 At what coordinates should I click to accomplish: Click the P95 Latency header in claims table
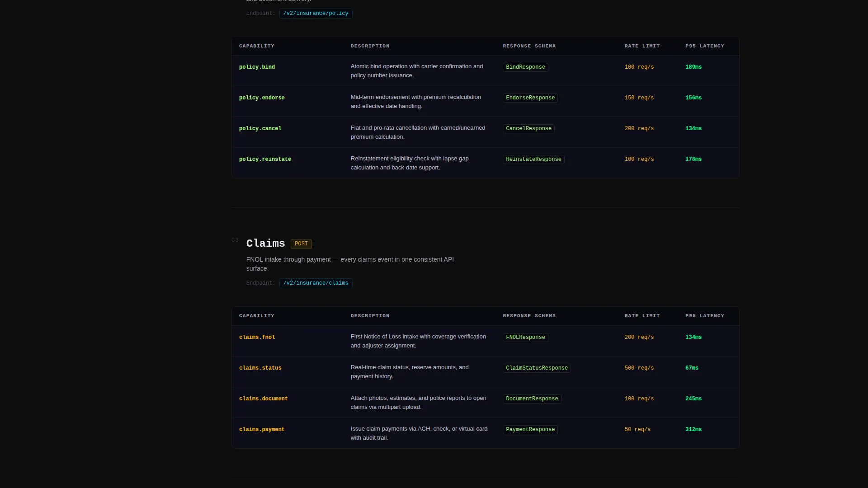[705, 316]
